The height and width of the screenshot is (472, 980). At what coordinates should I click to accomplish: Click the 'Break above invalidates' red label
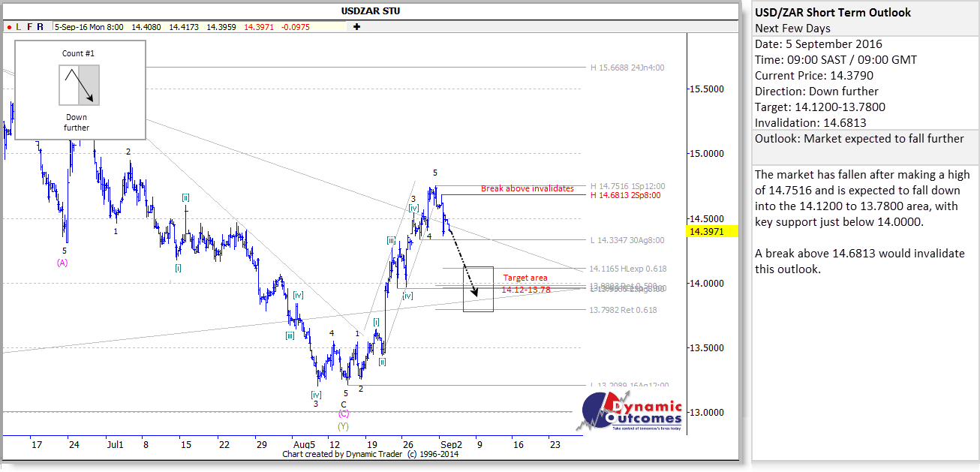point(527,188)
